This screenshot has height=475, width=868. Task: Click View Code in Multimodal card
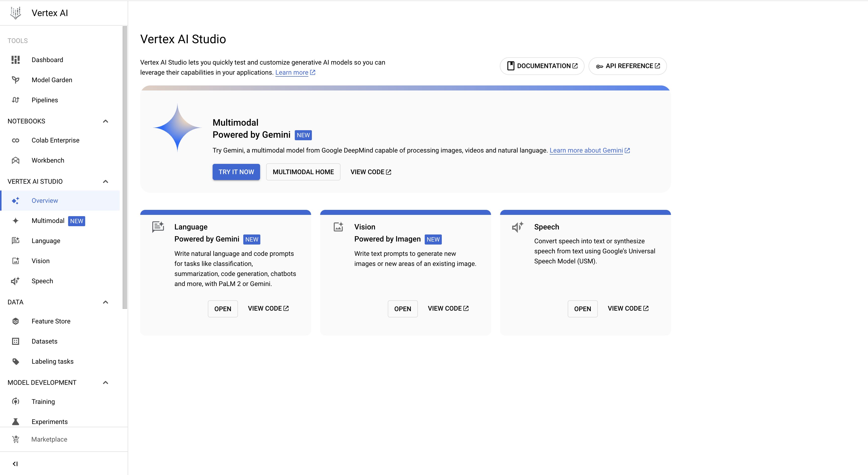pyautogui.click(x=371, y=172)
